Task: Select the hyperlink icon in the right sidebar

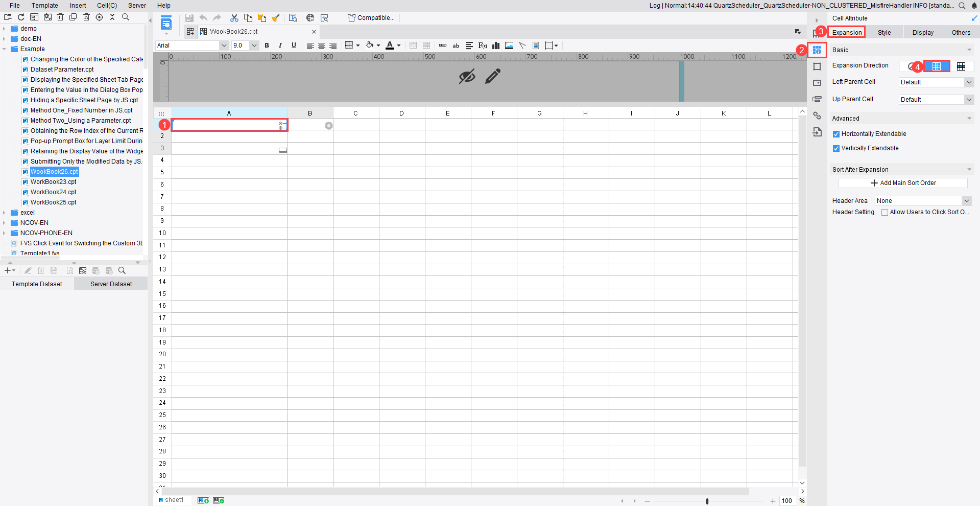Action: (x=817, y=116)
